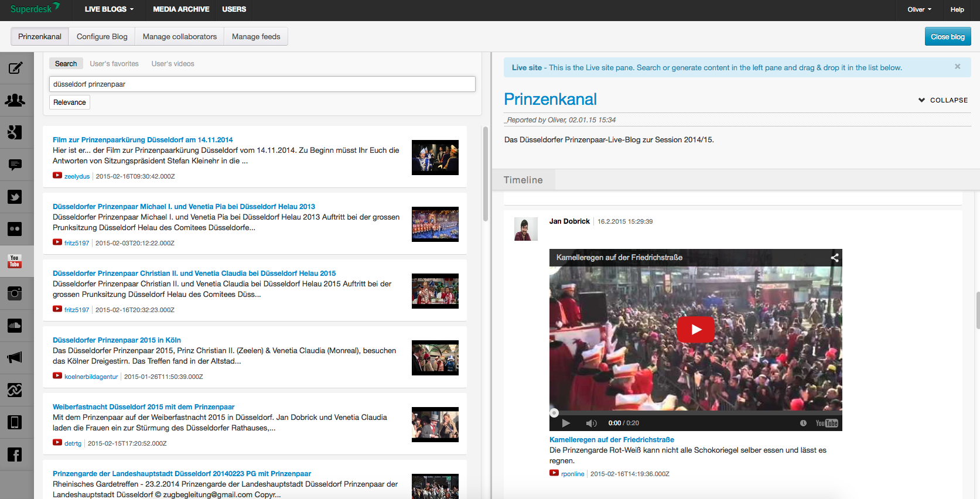The image size is (980, 499).
Task: Switch to Configure Blog tab
Action: click(102, 36)
